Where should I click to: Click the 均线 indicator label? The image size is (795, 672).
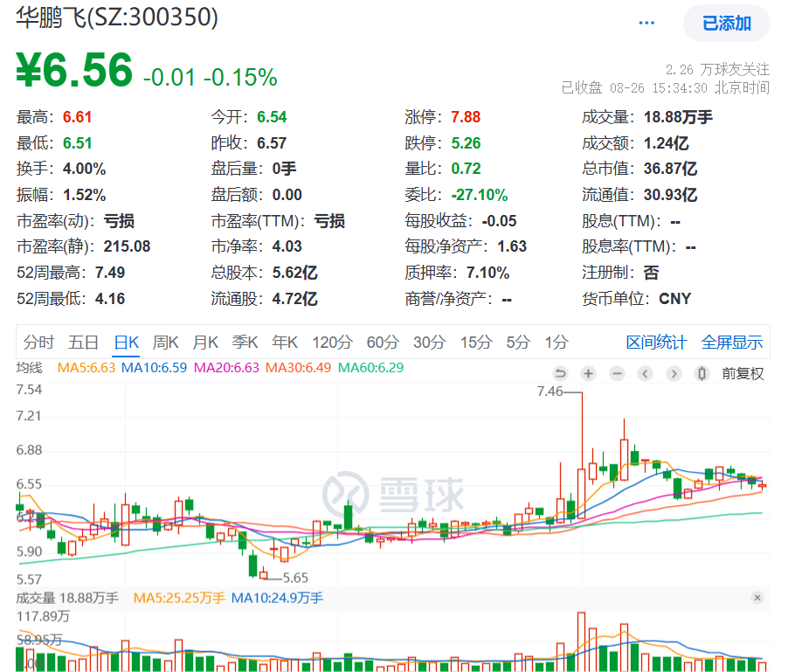coord(30,368)
